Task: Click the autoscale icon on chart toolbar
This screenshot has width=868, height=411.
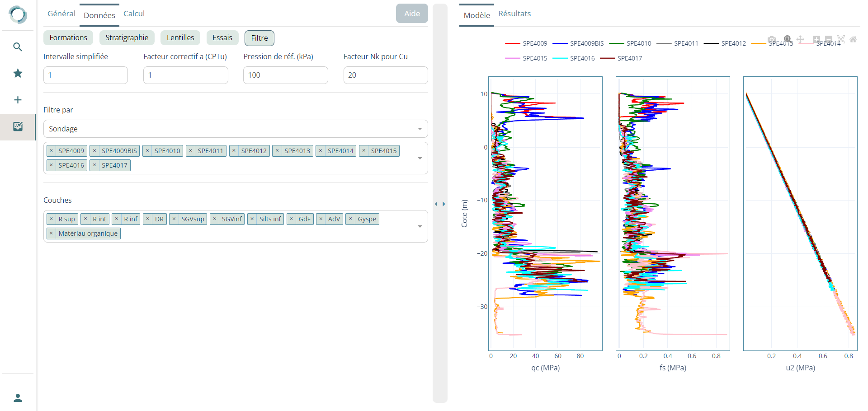Action: [x=841, y=40]
